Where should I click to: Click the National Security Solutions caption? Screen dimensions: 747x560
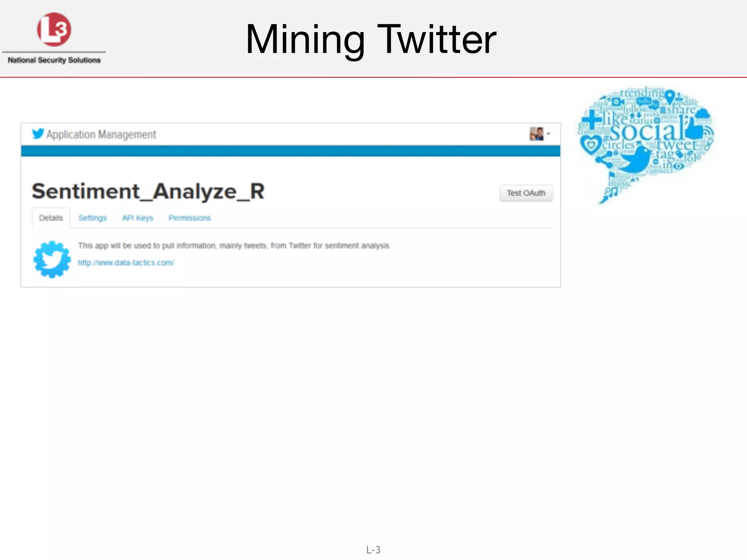[54, 60]
